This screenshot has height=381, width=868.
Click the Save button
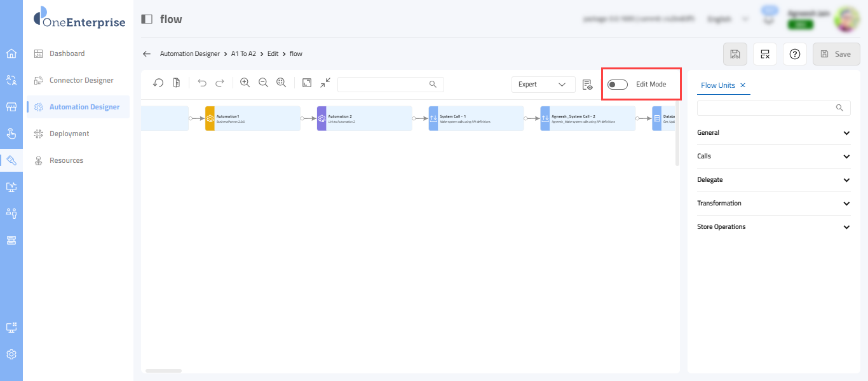836,54
